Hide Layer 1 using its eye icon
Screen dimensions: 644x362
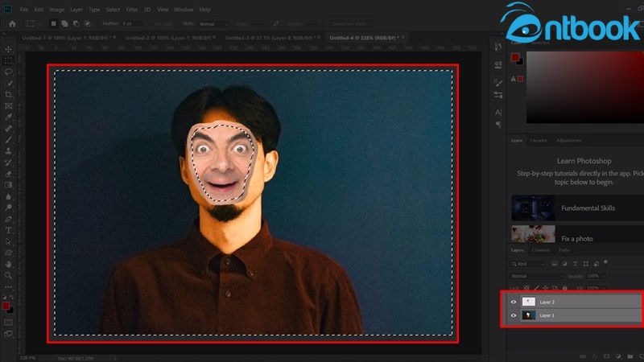tap(514, 315)
